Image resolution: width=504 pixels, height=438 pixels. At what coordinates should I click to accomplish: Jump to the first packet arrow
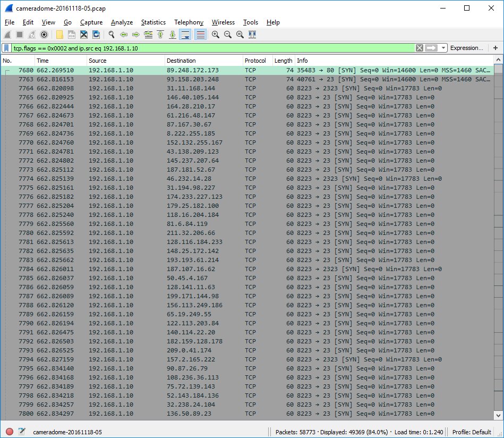click(x=160, y=35)
